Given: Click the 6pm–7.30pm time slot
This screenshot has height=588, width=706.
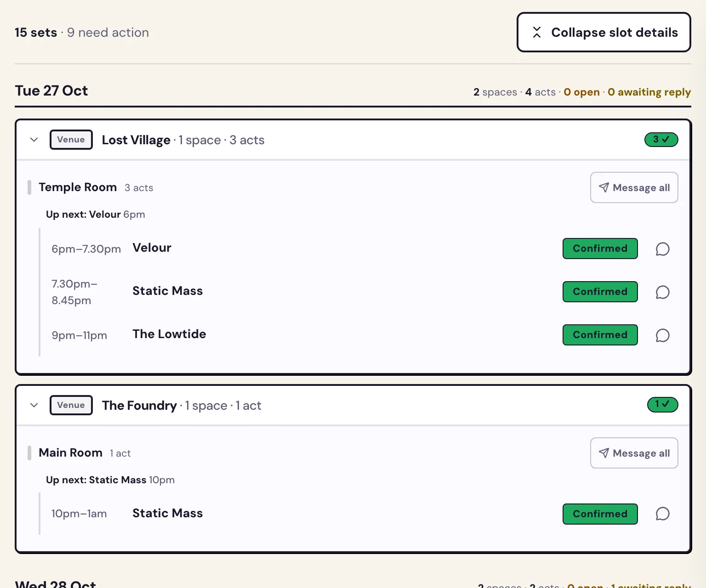Looking at the screenshot, I should [x=86, y=249].
